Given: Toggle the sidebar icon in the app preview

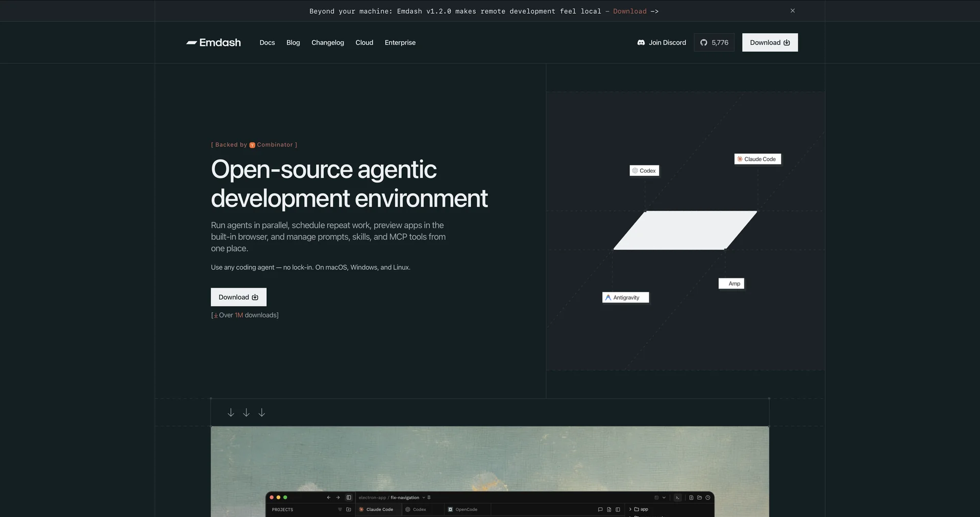Looking at the screenshot, I should 349,498.
